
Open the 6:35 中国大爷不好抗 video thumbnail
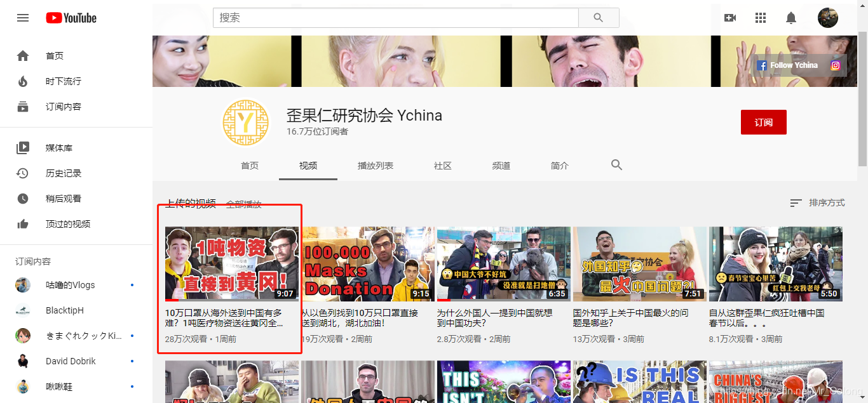coord(504,263)
